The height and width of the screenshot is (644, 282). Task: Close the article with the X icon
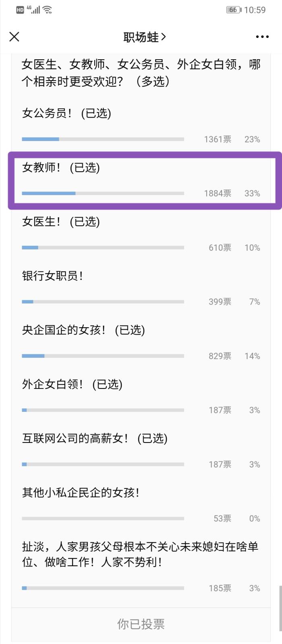tap(15, 37)
